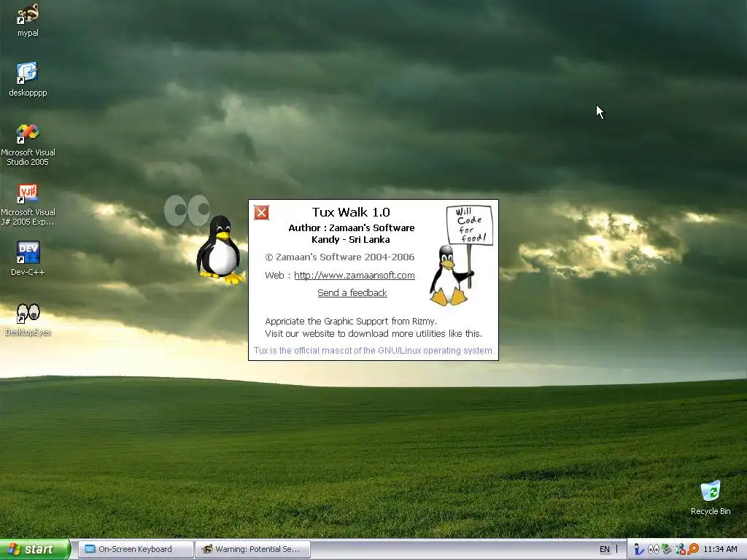Click the walking Tux penguin on desktop
Image resolution: width=747 pixels, height=560 pixels.
220,250
